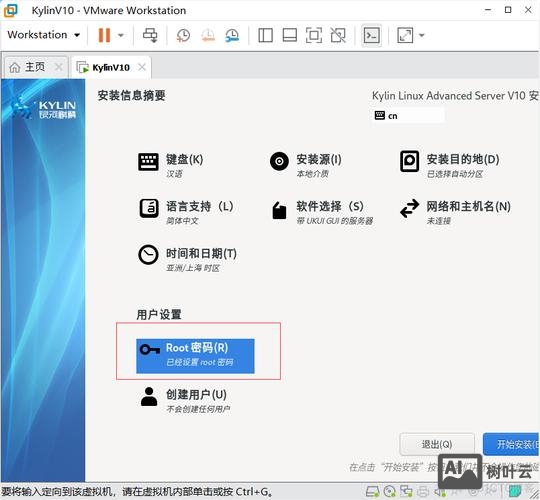This screenshot has width=540, height=500.
Task: Open 语言支持(L) language support
Action: pyautogui.click(x=186, y=212)
